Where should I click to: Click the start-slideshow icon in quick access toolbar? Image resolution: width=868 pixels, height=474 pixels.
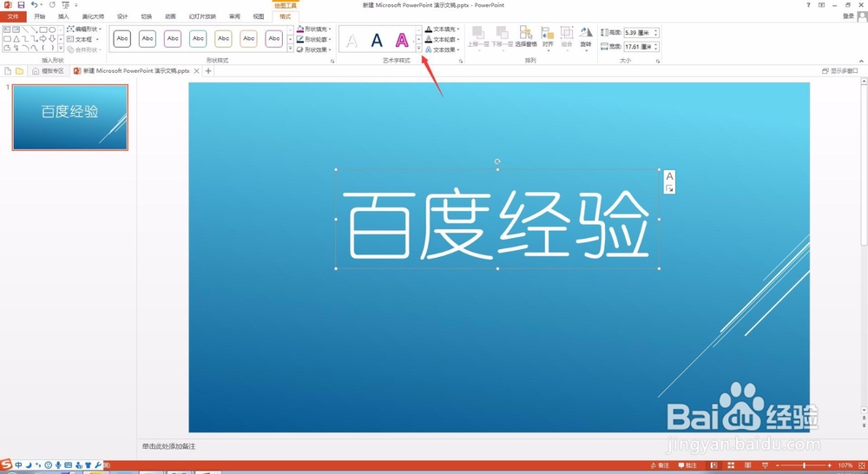(x=66, y=4)
